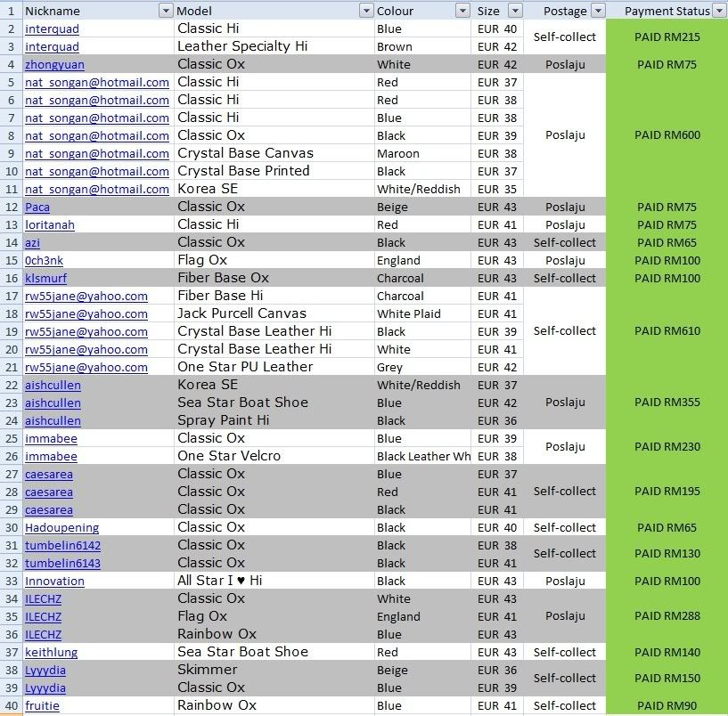Select the White Plaid colour cell
This screenshot has width=728, height=716.
406,313
